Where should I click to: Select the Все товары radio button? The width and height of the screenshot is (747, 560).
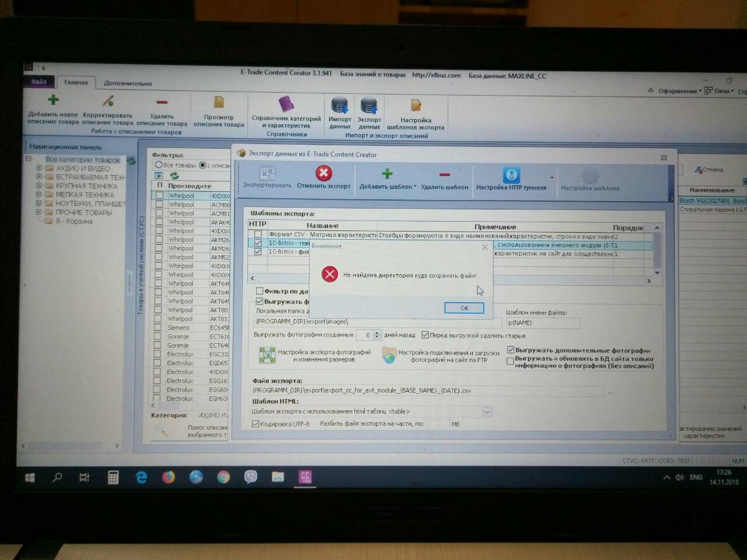[x=158, y=165]
